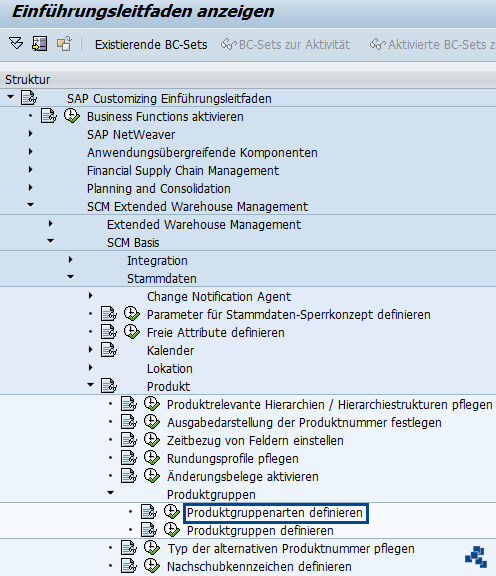Select Business Functions aktivieren text
The height and width of the screenshot is (576, 496).
point(165,116)
